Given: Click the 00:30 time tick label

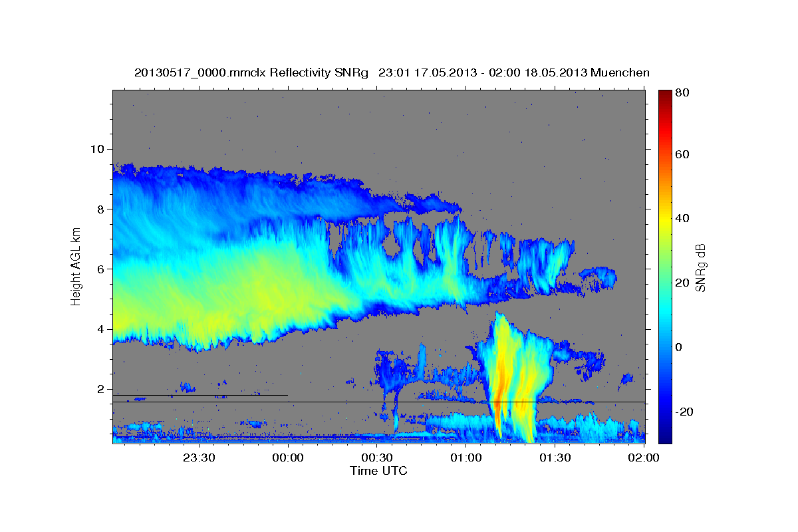Looking at the screenshot, I should 376,458.
